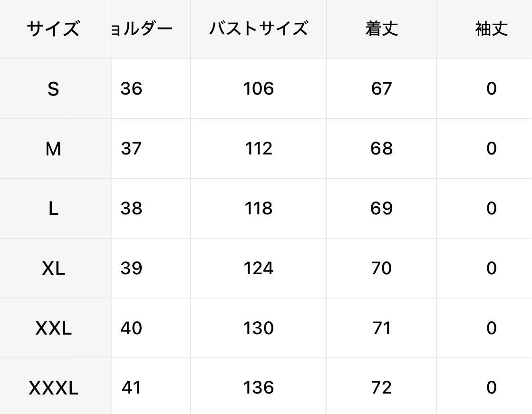This screenshot has height=414, width=532.
Task: Click the shoulder value 41
Action: (131, 388)
